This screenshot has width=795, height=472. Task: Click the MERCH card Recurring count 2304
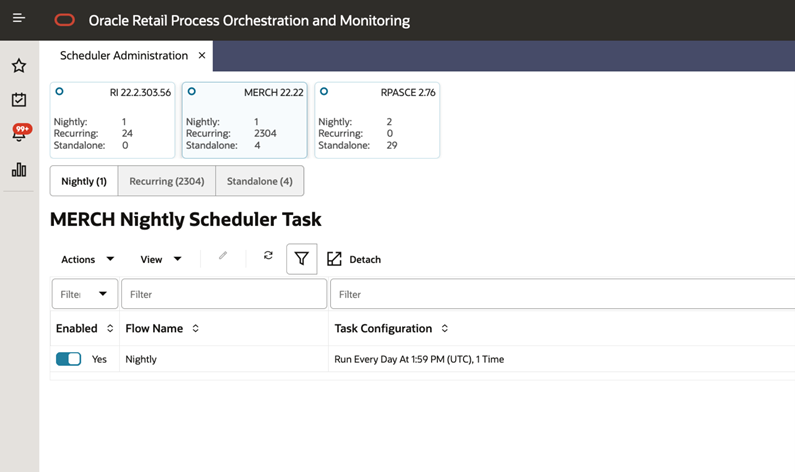coord(265,133)
